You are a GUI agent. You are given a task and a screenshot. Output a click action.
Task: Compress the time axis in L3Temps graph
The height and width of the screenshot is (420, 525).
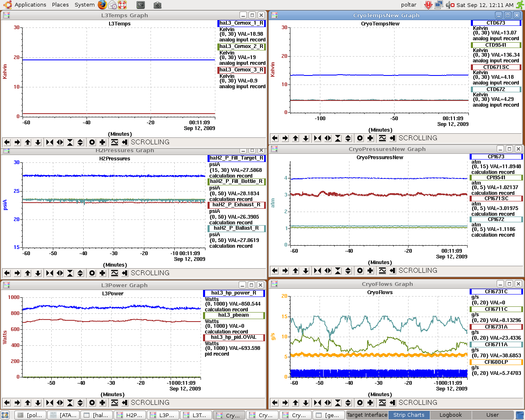(50, 142)
